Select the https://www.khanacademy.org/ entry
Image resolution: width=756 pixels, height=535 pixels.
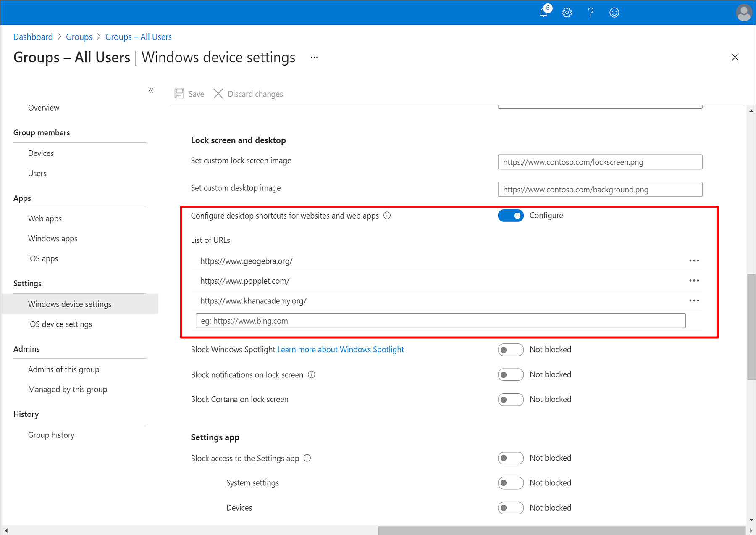click(x=253, y=301)
